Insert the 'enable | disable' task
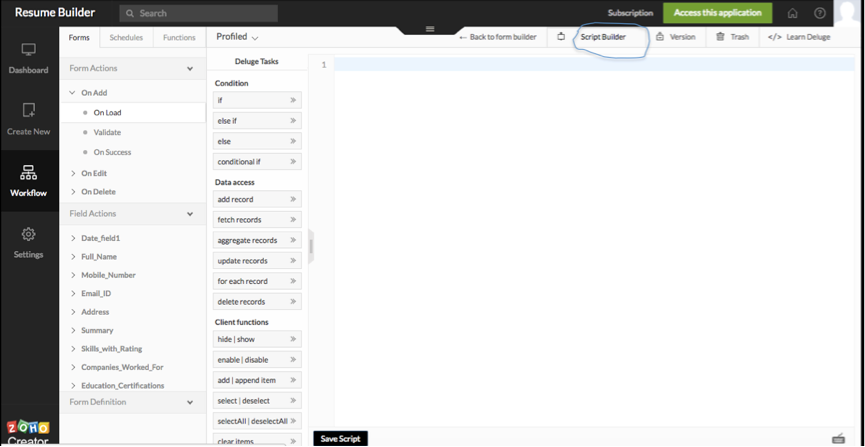This screenshot has width=865, height=447. 257,360
